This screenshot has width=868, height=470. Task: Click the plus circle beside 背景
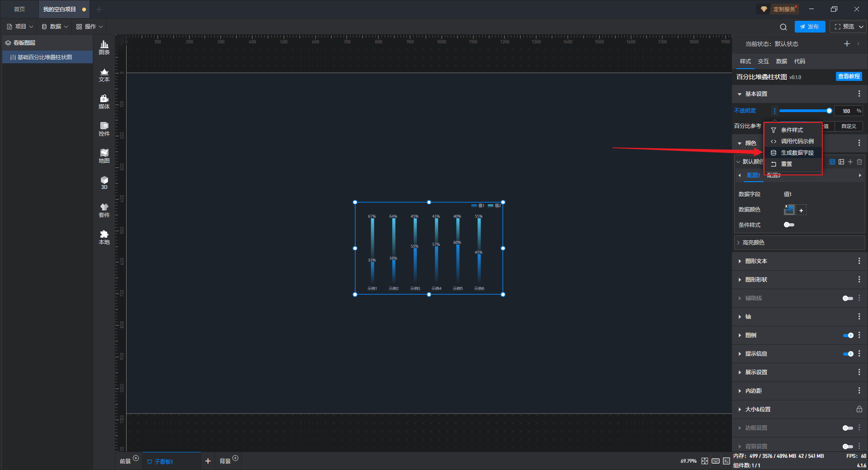point(235,458)
